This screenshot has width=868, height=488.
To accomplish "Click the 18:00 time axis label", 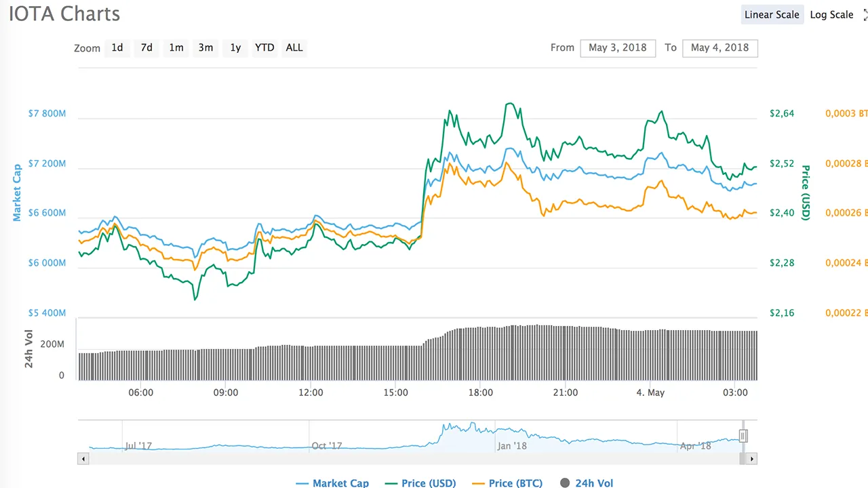I will click(x=480, y=392).
